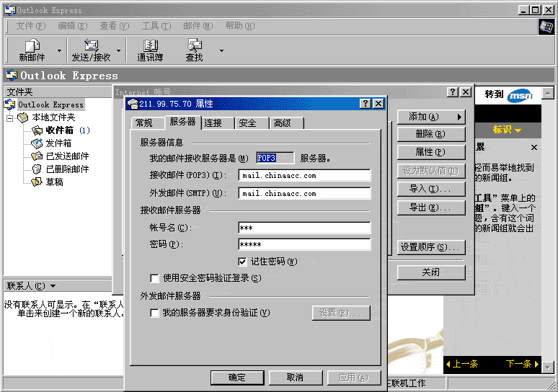The height and width of the screenshot is (392, 558).
Task: Click the 确定 button
Action: pos(237,378)
